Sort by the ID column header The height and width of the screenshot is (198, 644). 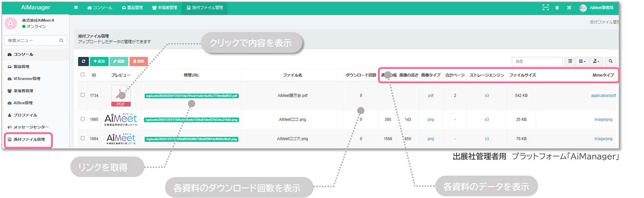[94, 75]
